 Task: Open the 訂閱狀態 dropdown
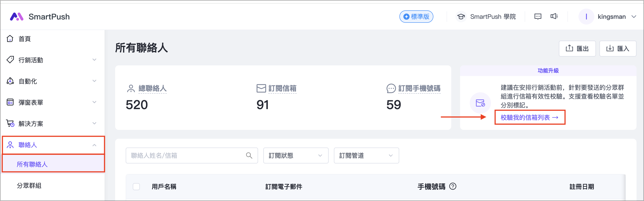coord(296,155)
